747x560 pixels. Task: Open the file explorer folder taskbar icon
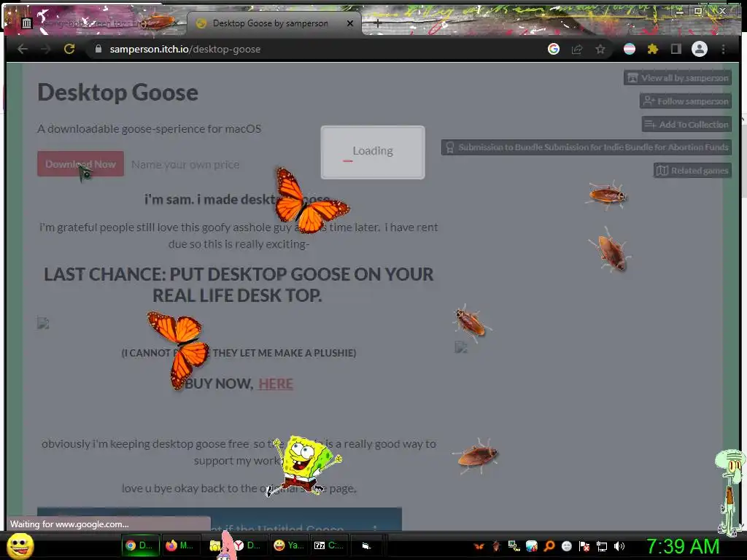coord(215,545)
